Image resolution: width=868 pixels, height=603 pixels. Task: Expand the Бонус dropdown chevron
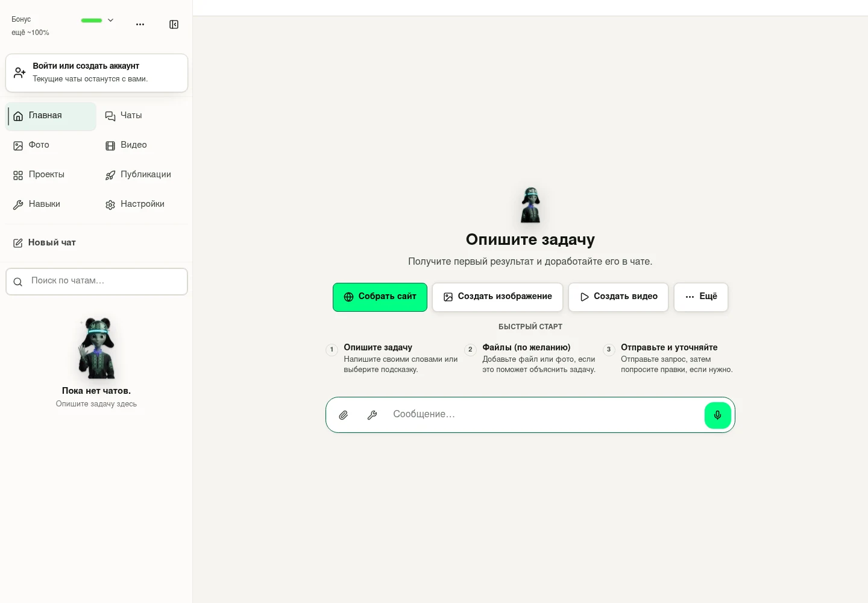point(110,21)
